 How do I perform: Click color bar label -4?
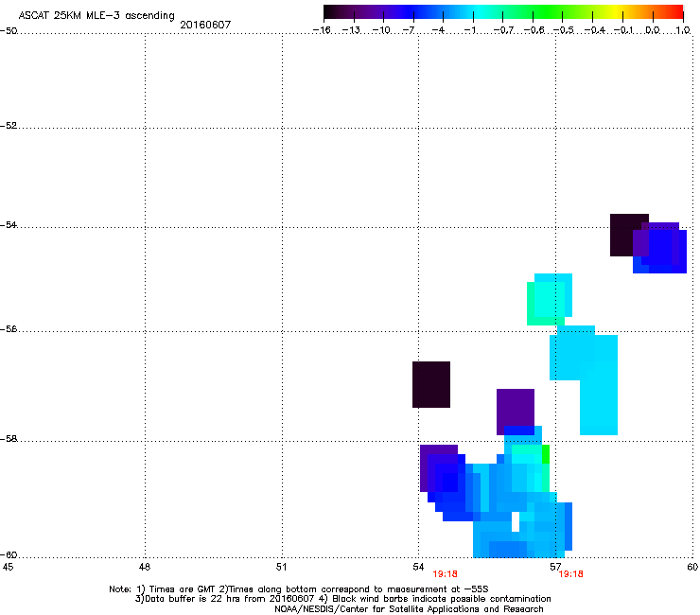point(438,30)
